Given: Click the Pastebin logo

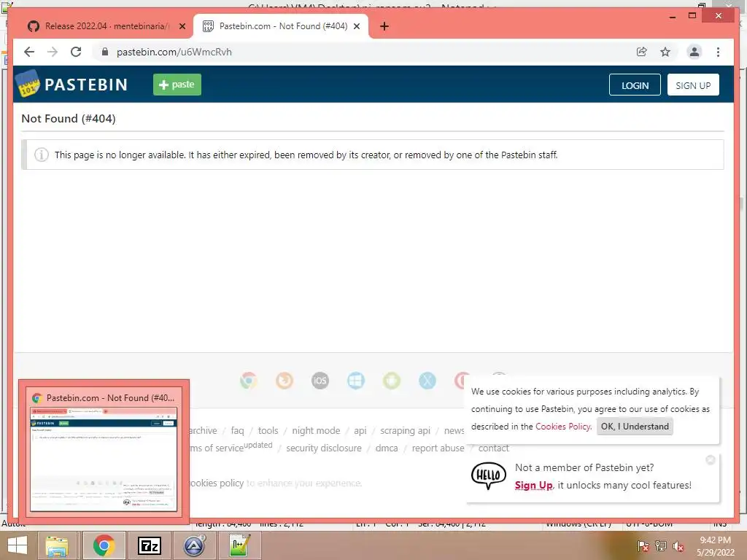Looking at the screenshot, I should tap(72, 85).
